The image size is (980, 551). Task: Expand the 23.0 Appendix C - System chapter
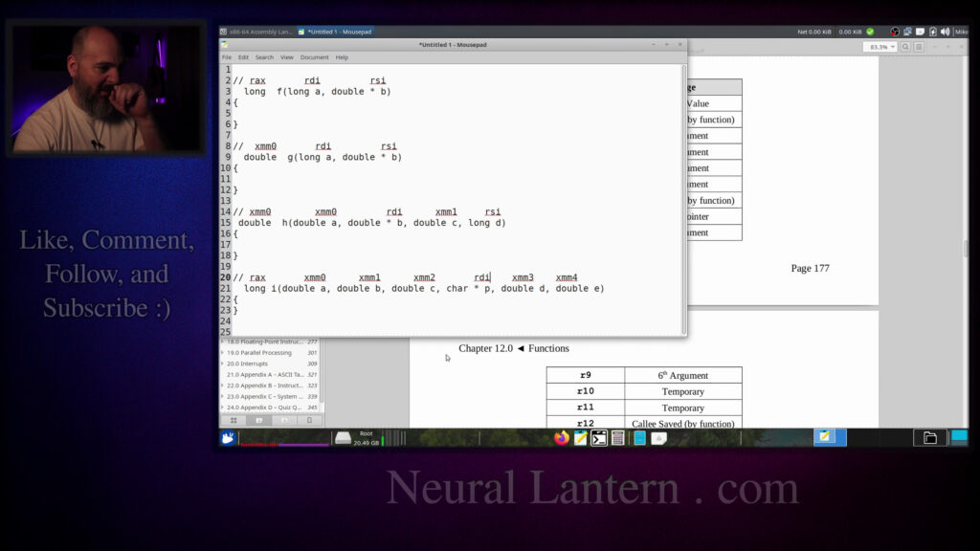pyautogui.click(x=222, y=396)
